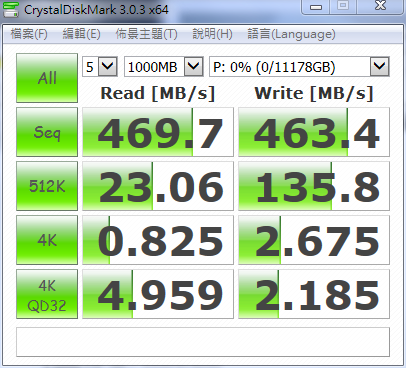Open the 說明(H) menu
The width and height of the screenshot is (406, 368).
click(212, 34)
